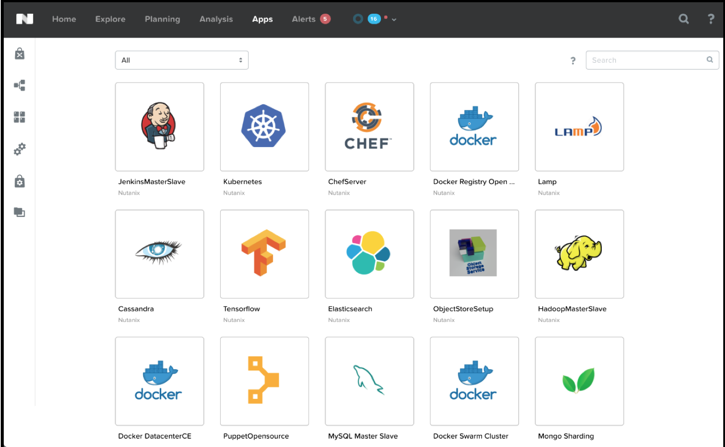Open the sidebar bag icon below gears
The image size is (725, 447).
[x=19, y=181]
